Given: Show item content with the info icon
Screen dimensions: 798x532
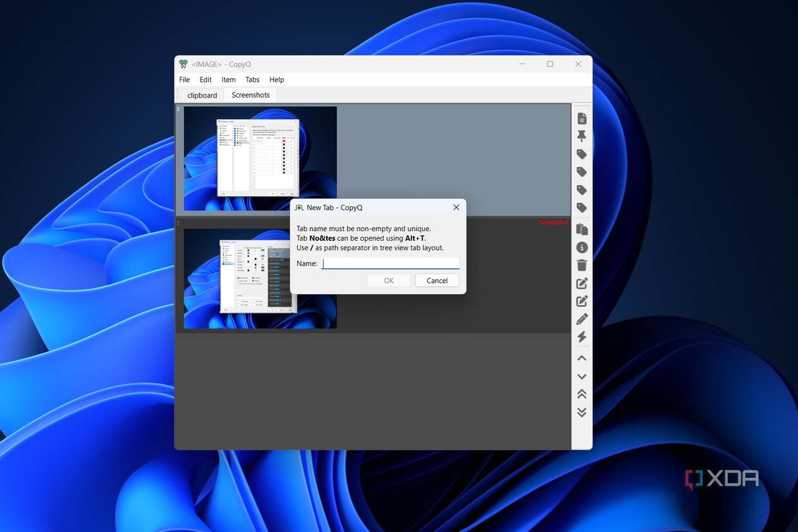Looking at the screenshot, I should pyautogui.click(x=582, y=248).
